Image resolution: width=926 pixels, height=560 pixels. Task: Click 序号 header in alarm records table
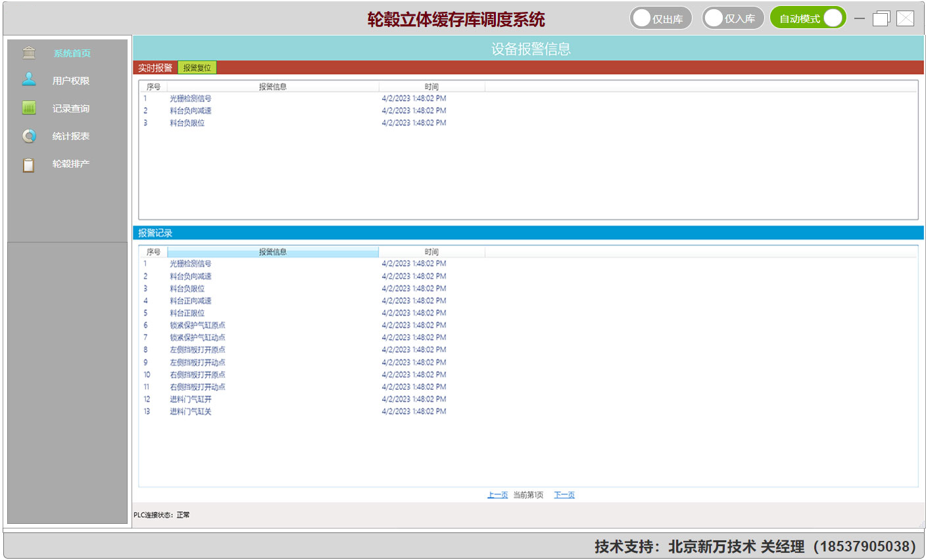(153, 252)
